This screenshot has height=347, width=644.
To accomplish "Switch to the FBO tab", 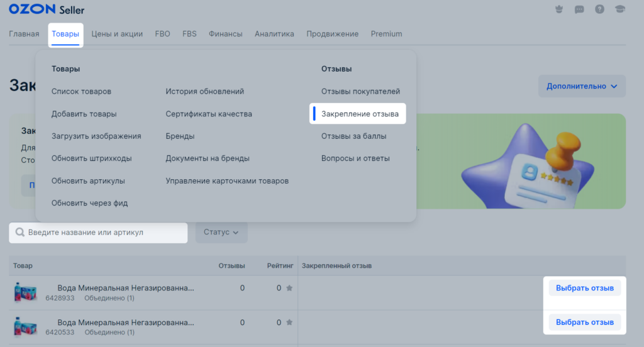I will (x=163, y=34).
